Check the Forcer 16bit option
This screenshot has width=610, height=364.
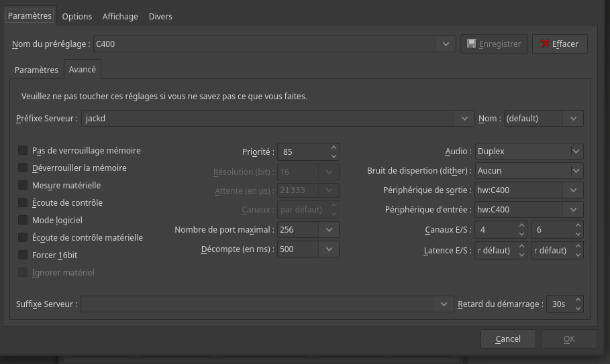[x=23, y=255]
